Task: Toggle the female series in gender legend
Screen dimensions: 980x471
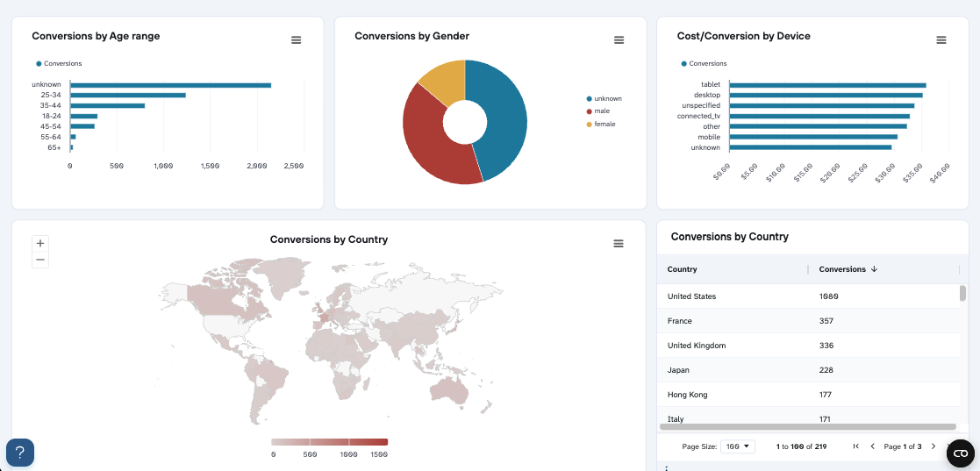Action: tap(603, 125)
